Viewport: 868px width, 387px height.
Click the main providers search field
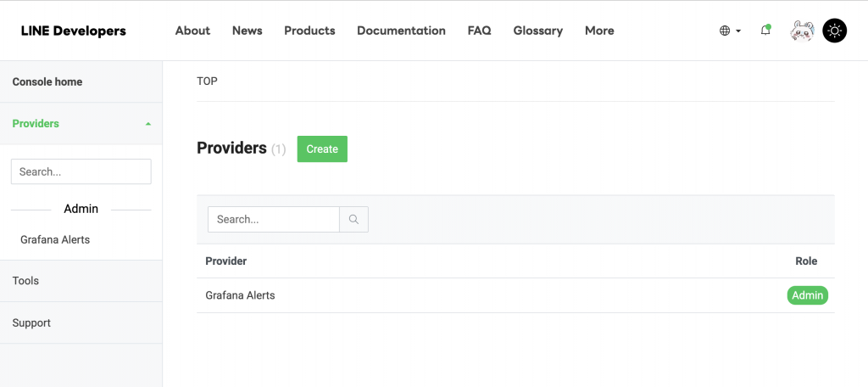[274, 220]
